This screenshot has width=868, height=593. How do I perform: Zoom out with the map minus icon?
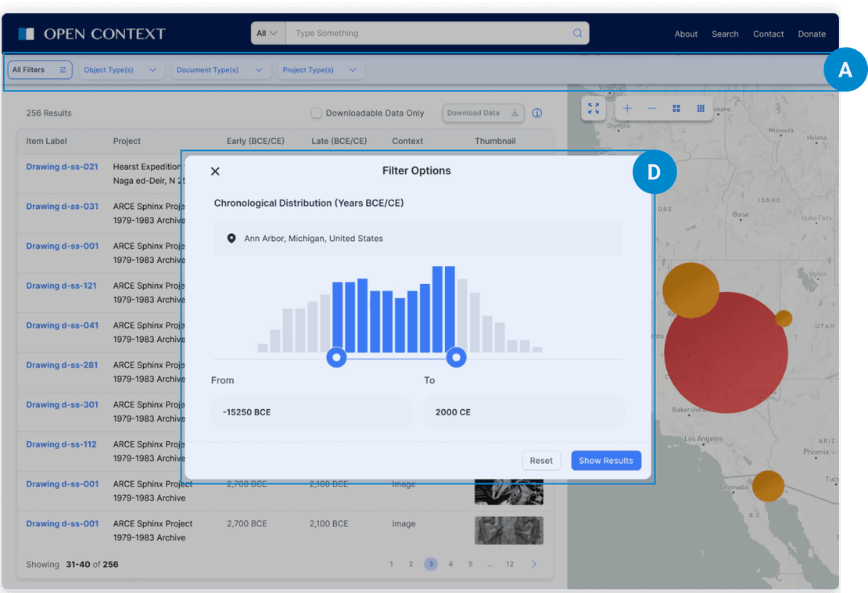[x=651, y=109]
